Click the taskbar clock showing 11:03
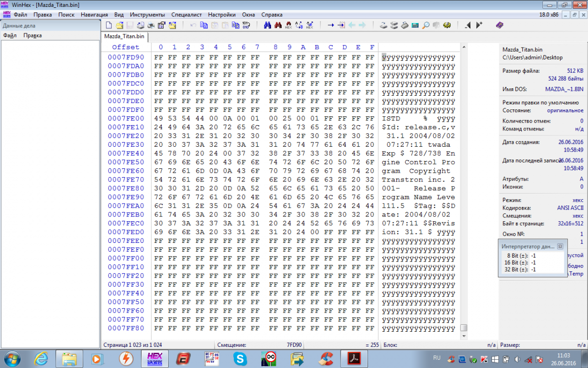Screen dimensions: 588x368 click(563, 355)
